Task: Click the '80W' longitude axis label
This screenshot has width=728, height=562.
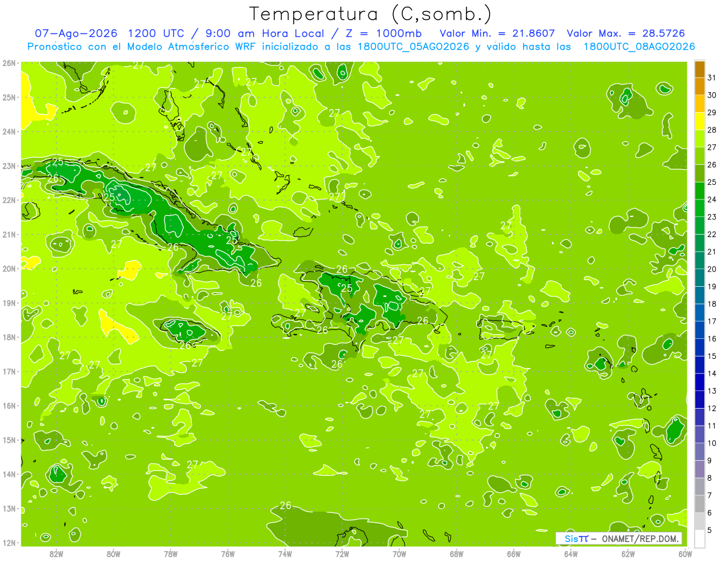Action: [113, 554]
